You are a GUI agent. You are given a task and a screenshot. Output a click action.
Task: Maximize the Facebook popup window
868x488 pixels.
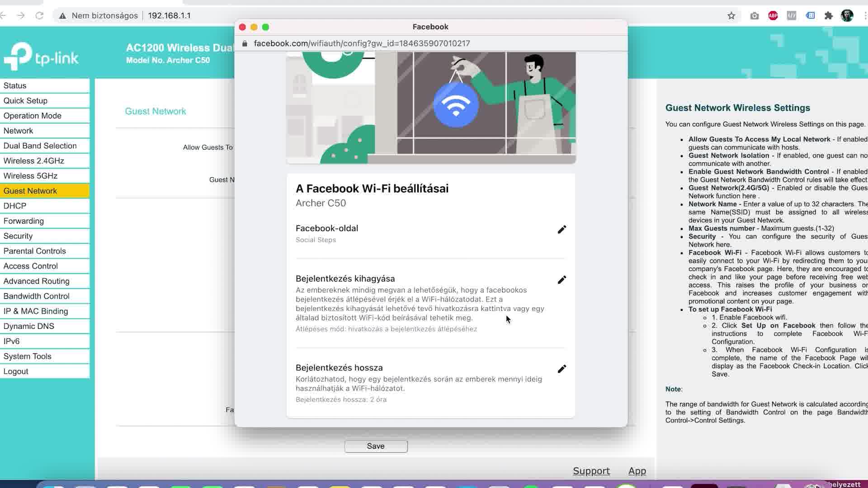[x=266, y=27]
